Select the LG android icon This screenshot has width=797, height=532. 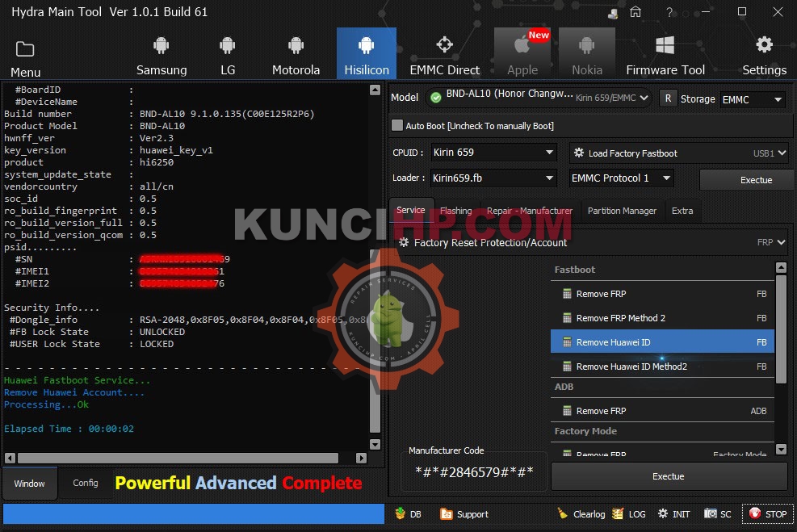point(227,45)
